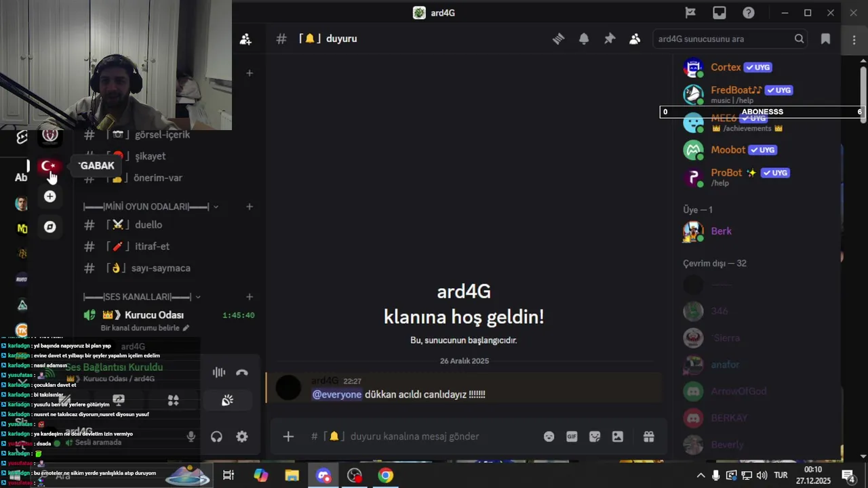
Task: Open the inbox icon in title bar
Action: (719, 12)
